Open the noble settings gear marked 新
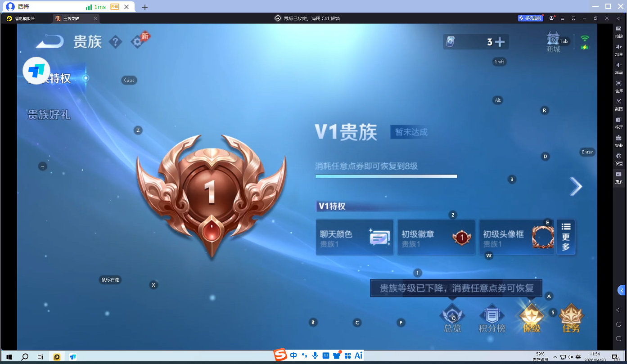Image resolution: width=627 pixels, height=364 pixels. (139, 41)
